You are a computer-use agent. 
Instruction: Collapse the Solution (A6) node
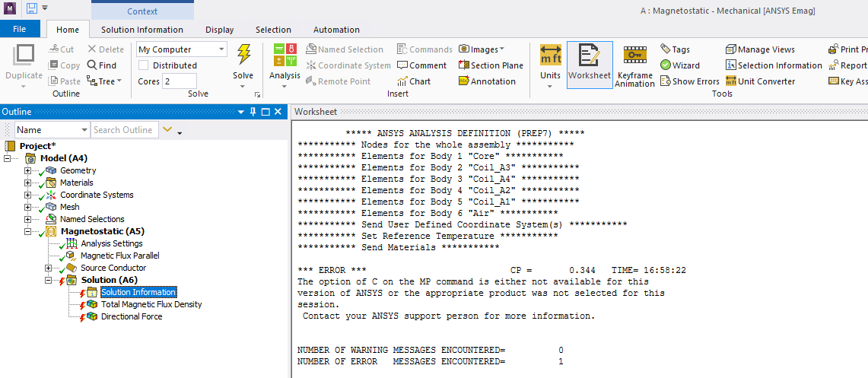(x=49, y=280)
